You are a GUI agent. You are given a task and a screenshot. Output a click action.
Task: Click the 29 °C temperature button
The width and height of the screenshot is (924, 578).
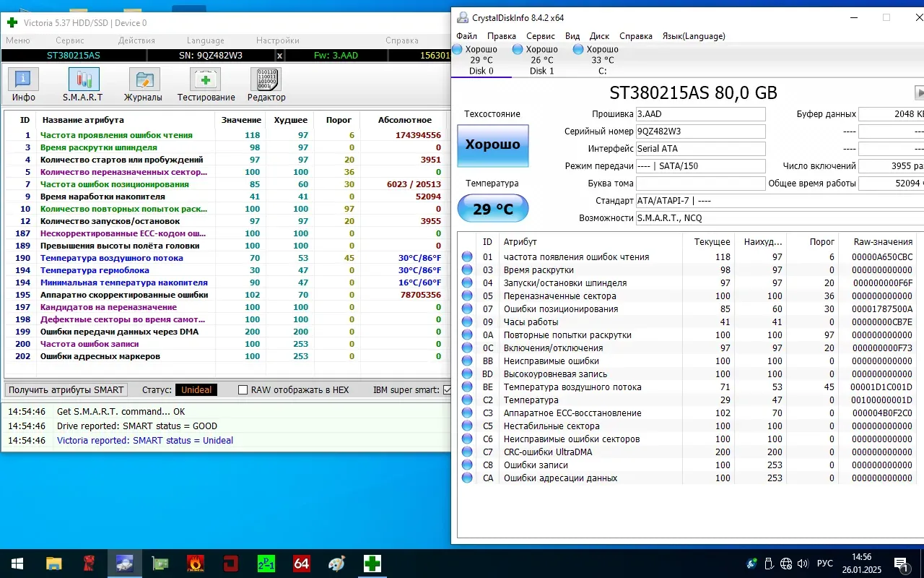click(493, 209)
